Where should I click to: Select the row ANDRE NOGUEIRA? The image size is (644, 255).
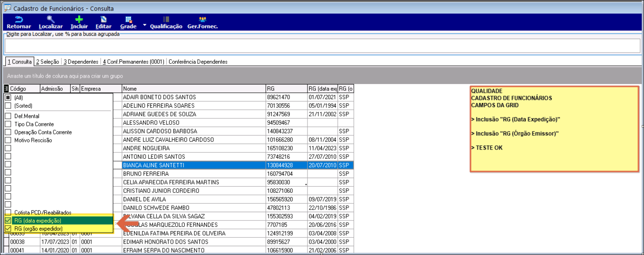(146, 148)
